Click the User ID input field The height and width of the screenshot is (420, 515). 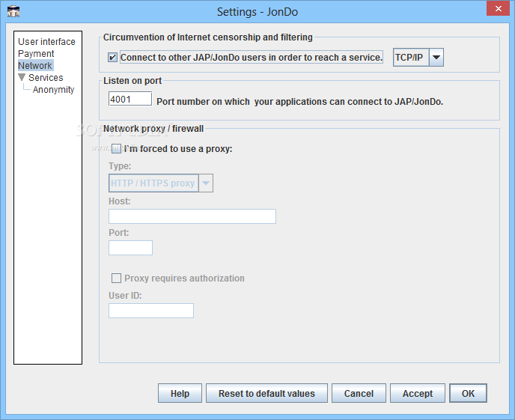[151, 311]
